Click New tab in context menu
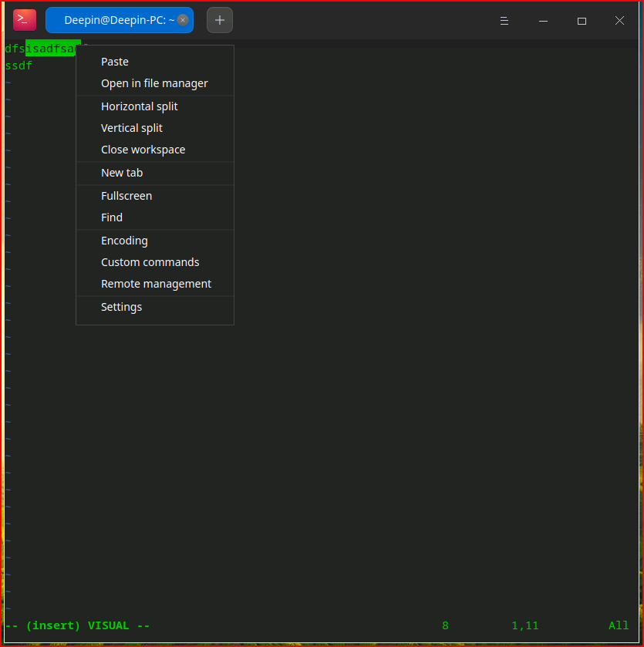Screen dimensions: 644x647 pyautogui.click(x=155, y=173)
